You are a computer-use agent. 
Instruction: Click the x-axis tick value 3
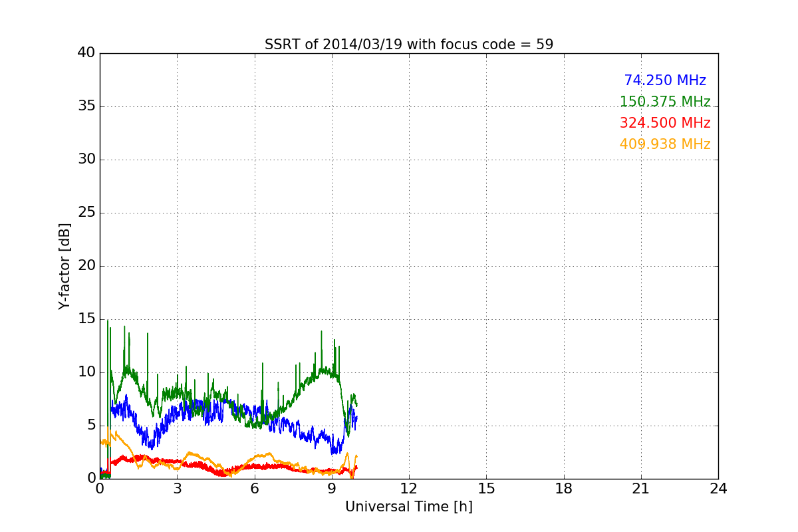click(177, 489)
